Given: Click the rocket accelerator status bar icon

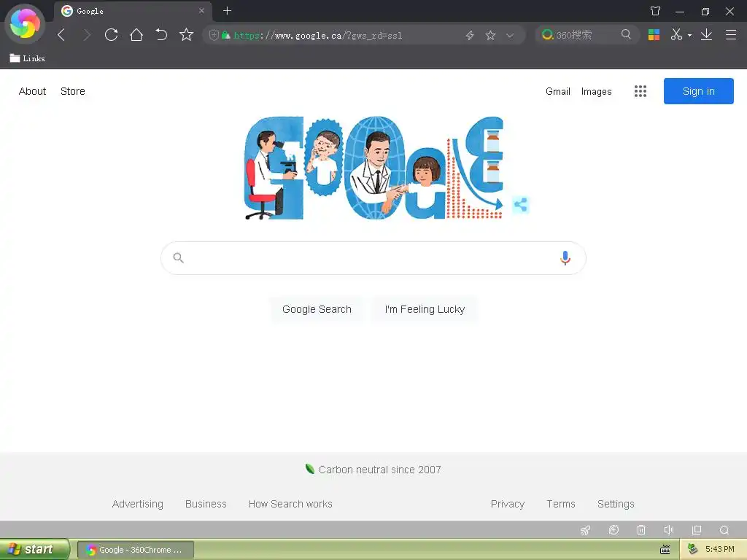Looking at the screenshot, I should pos(586,530).
